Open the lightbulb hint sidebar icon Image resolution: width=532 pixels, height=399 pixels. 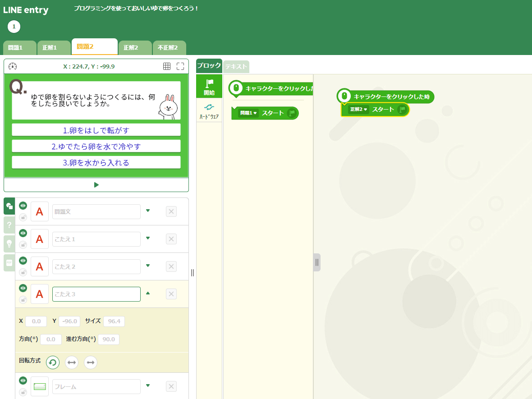pyautogui.click(x=9, y=243)
